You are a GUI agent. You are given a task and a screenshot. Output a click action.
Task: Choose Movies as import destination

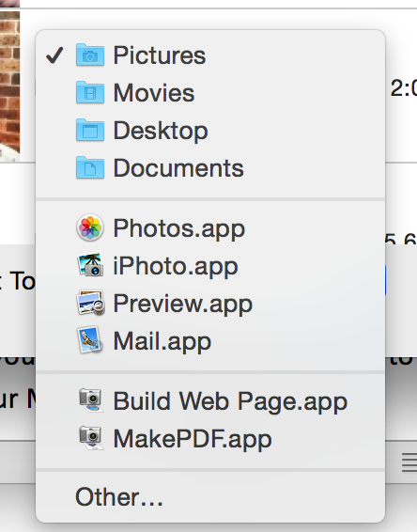[x=210, y=93]
